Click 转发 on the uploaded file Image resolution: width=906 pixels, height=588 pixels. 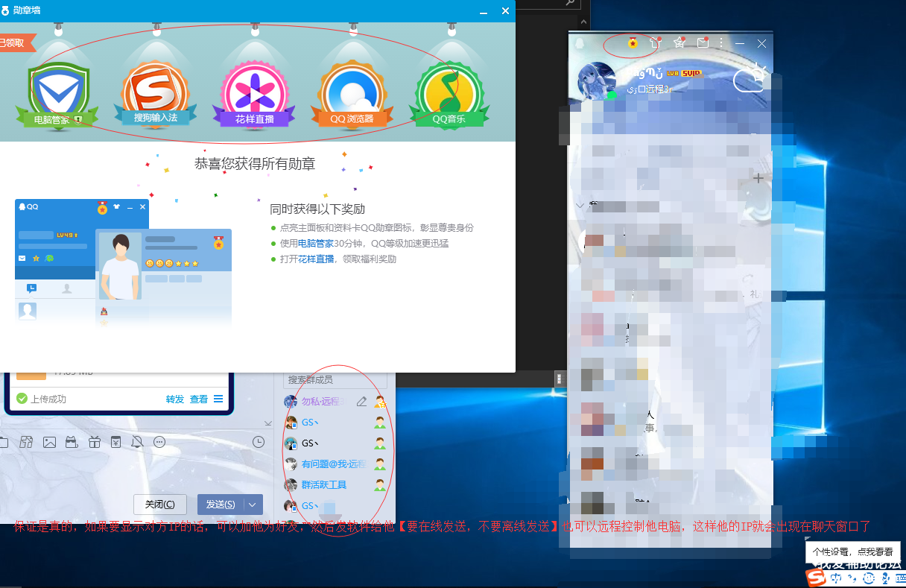pos(175,399)
